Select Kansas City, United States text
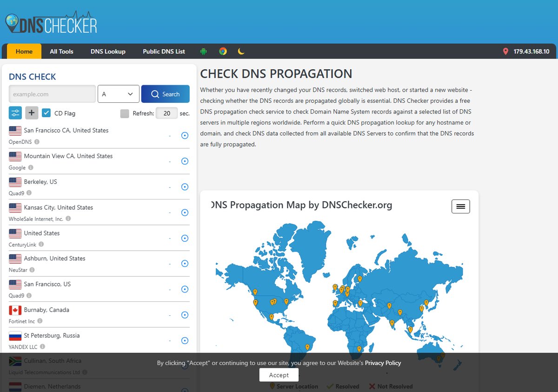The image size is (558, 392). tap(59, 207)
